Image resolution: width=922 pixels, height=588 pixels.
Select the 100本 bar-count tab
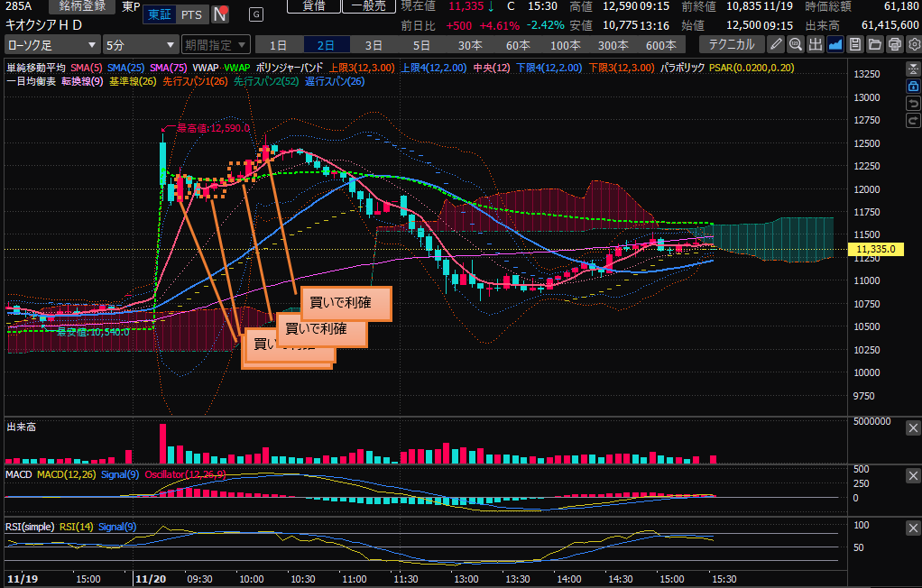point(566,44)
